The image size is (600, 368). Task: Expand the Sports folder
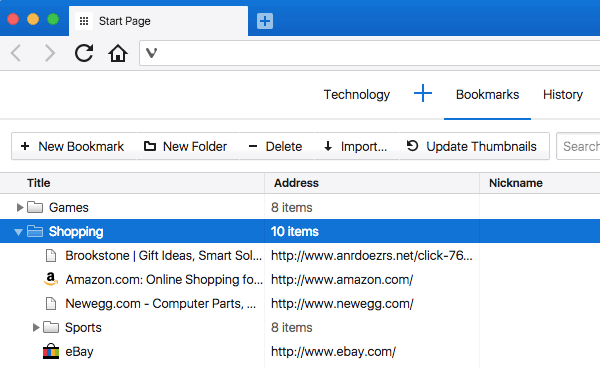tap(36, 327)
